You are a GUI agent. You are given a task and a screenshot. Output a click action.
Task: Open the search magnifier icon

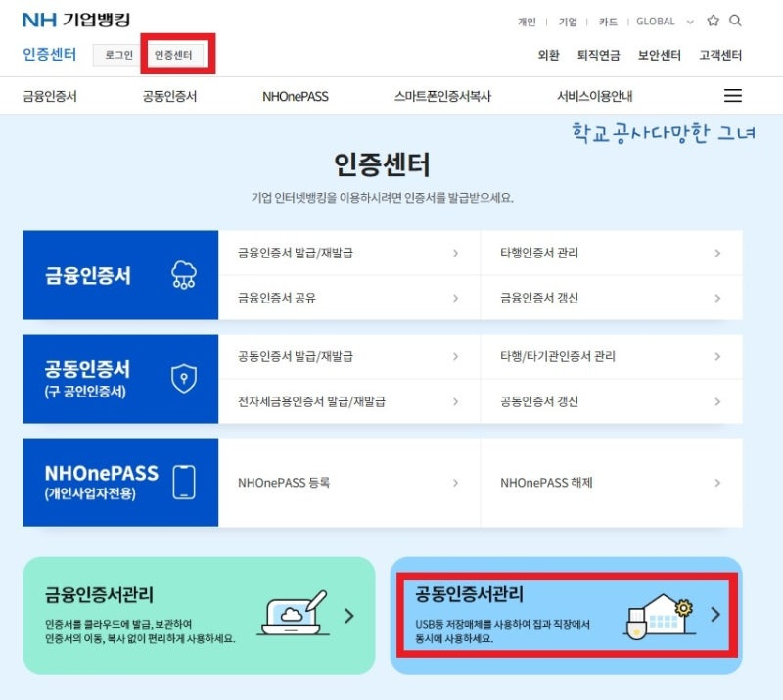coord(735,21)
